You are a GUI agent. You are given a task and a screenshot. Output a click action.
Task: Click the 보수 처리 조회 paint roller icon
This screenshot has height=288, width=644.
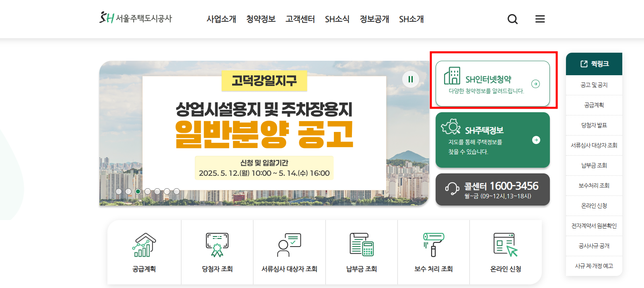[434, 245]
